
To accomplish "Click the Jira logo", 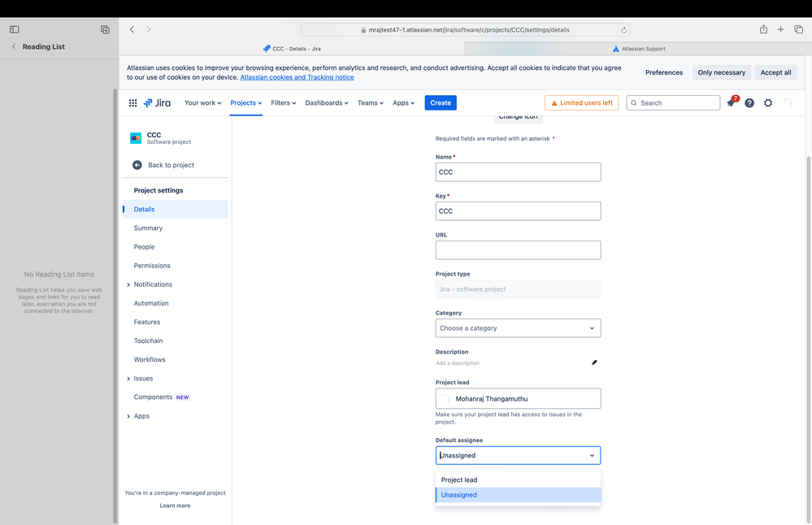I will click(x=157, y=103).
